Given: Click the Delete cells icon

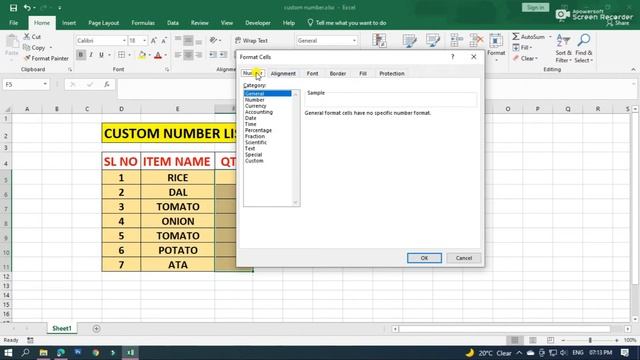Looking at the screenshot, I should click(476, 40).
